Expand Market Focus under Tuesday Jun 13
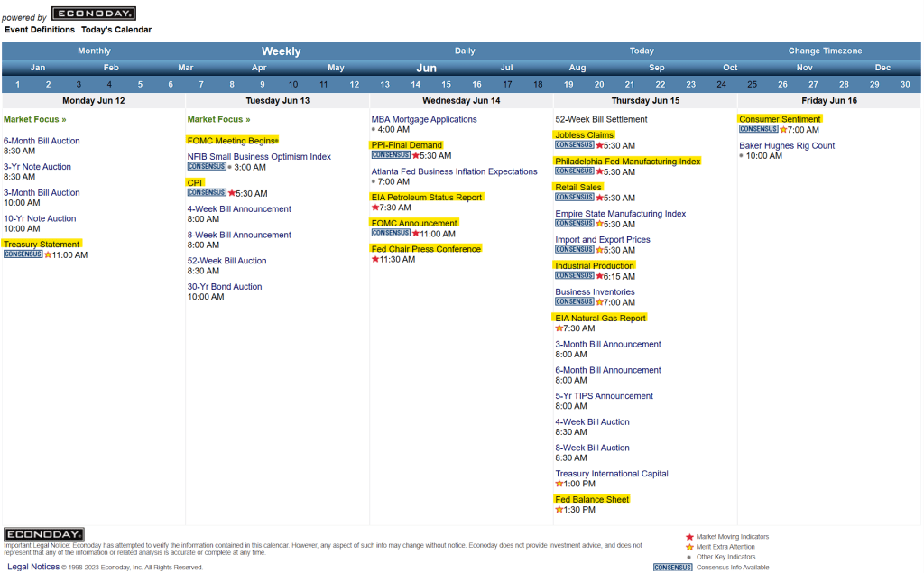The width and height of the screenshot is (924, 573). pyautogui.click(x=218, y=119)
